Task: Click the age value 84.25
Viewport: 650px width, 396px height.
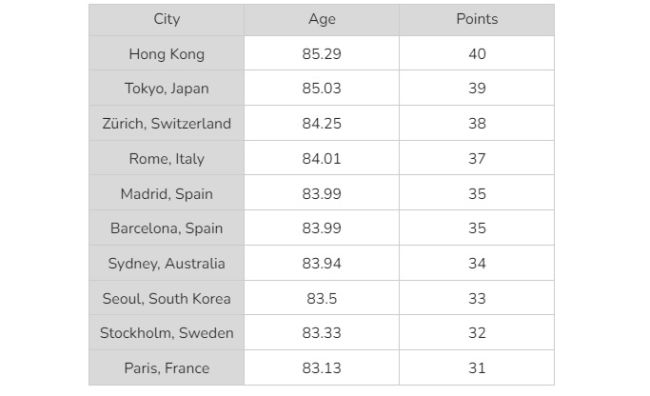Action: [322, 123]
